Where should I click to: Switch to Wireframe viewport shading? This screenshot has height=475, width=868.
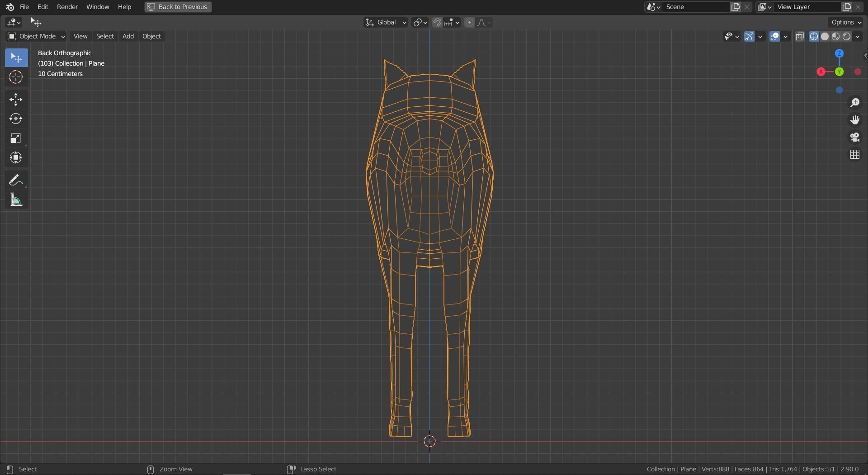(814, 37)
